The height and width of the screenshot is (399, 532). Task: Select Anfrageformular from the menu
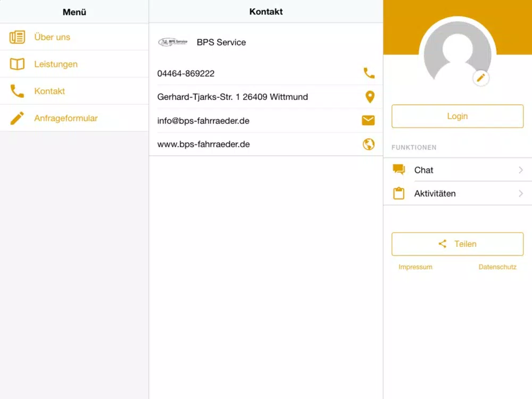(x=66, y=118)
